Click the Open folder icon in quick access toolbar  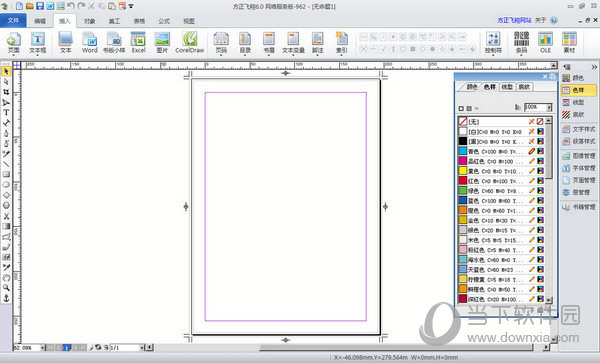(30, 6)
